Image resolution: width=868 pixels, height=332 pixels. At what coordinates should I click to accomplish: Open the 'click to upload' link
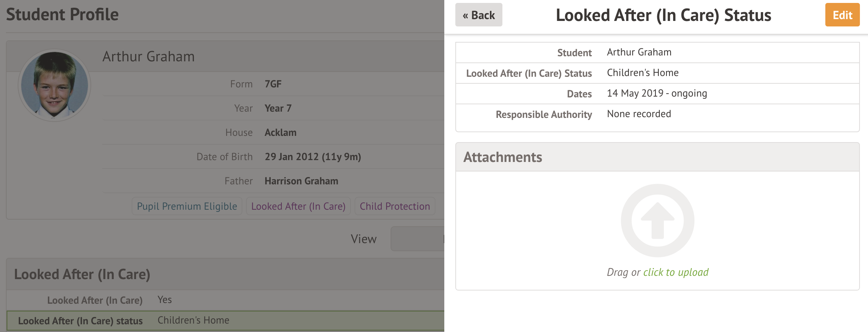pyautogui.click(x=676, y=272)
